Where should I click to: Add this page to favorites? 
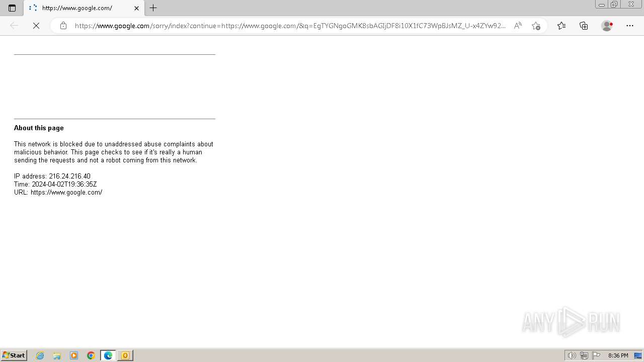536,26
